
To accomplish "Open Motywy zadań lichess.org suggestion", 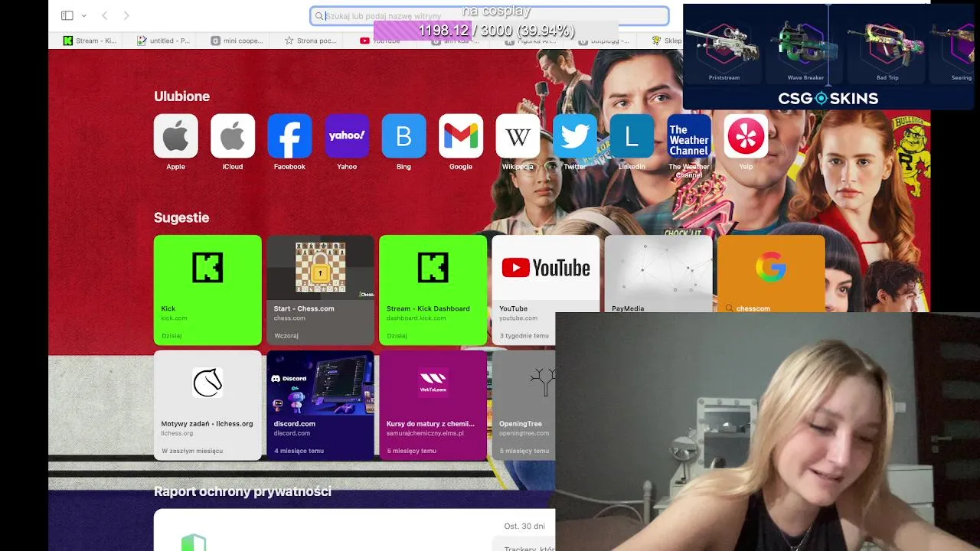I will coord(207,405).
